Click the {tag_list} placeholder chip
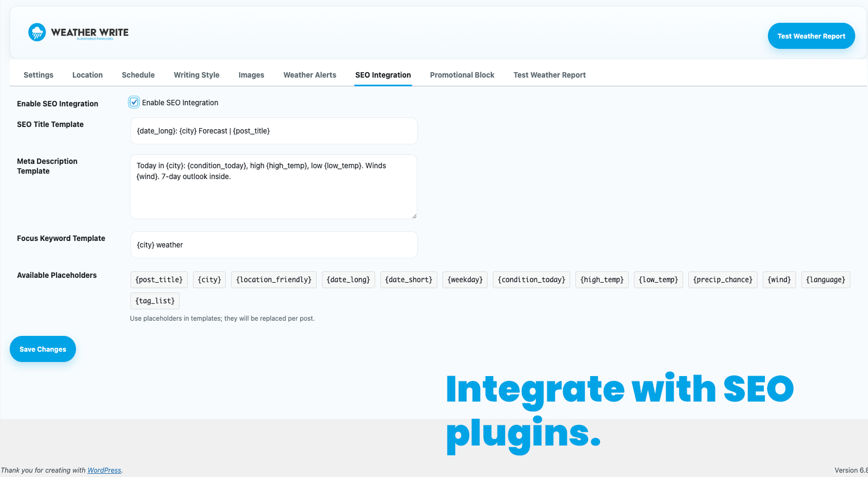The height and width of the screenshot is (477, 868). [155, 301]
